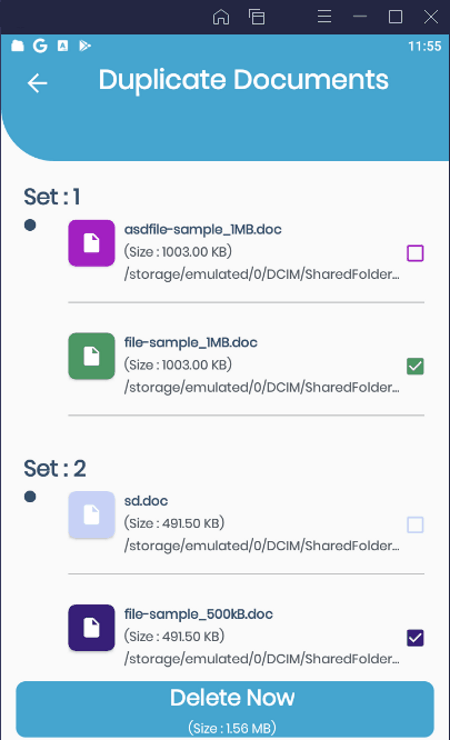The image size is (450, 740).
Task: Check the sd.doc checkbox
Action: [x=415, y=525]
